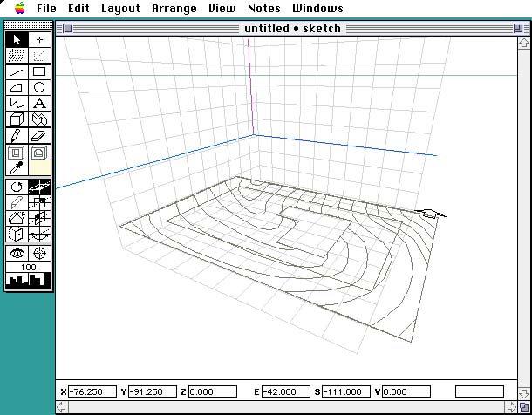The height and width of the screenshot is (415, 532).
Task: Pick the Circle tool
Action: tap(40, 87)
